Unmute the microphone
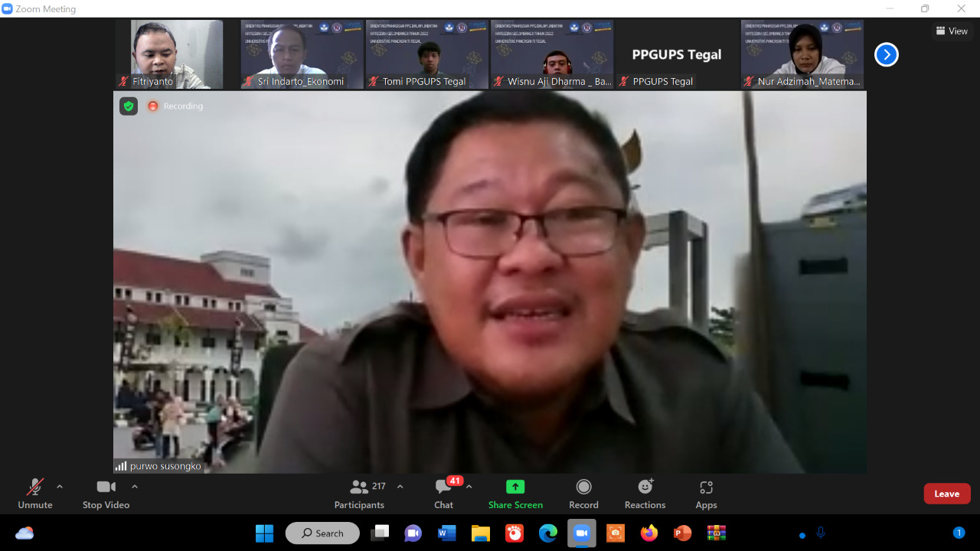 point(35,494)
